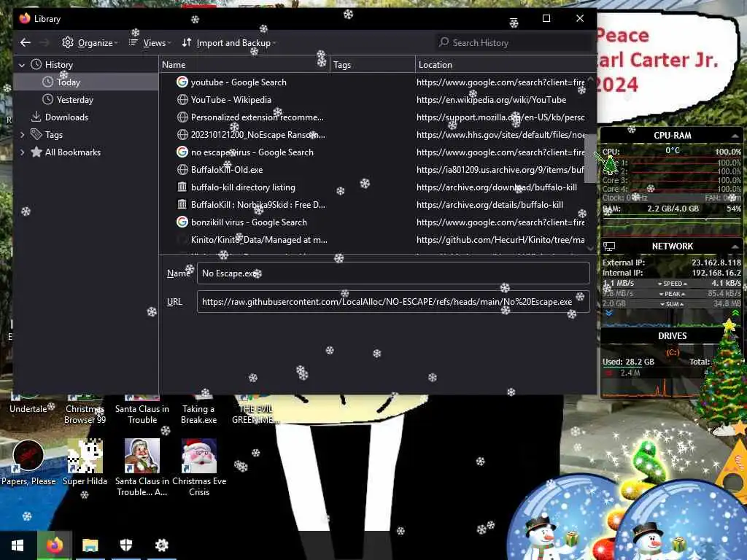
Task: Click the en.wikipedia.org/wiki/YouTube location cell
Action: click(x=491, y=100)
